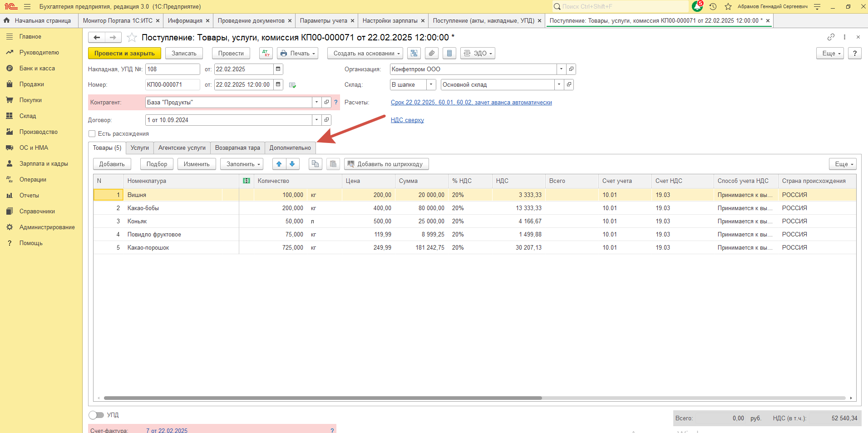Move the selected row up with the blue arrow

(279, 164)
